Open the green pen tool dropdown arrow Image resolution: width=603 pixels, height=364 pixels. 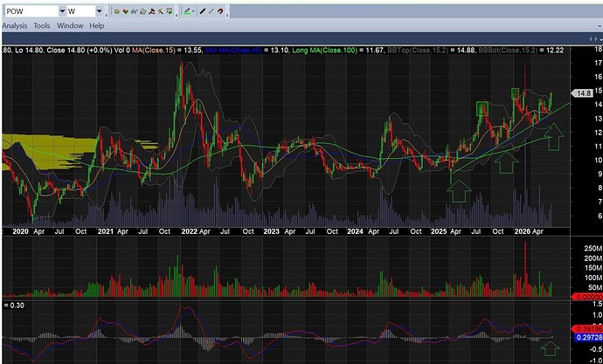(193, 11)
